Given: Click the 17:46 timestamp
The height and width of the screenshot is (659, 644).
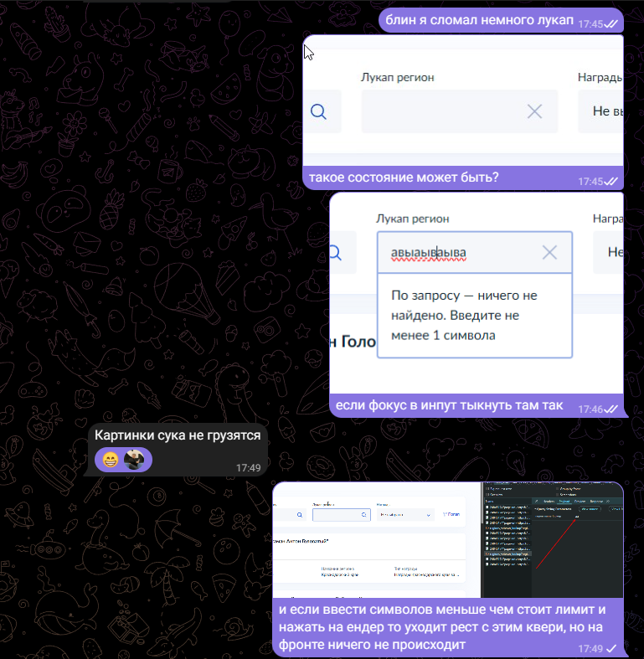Looking at the screenshot, I should click(590, 409).
